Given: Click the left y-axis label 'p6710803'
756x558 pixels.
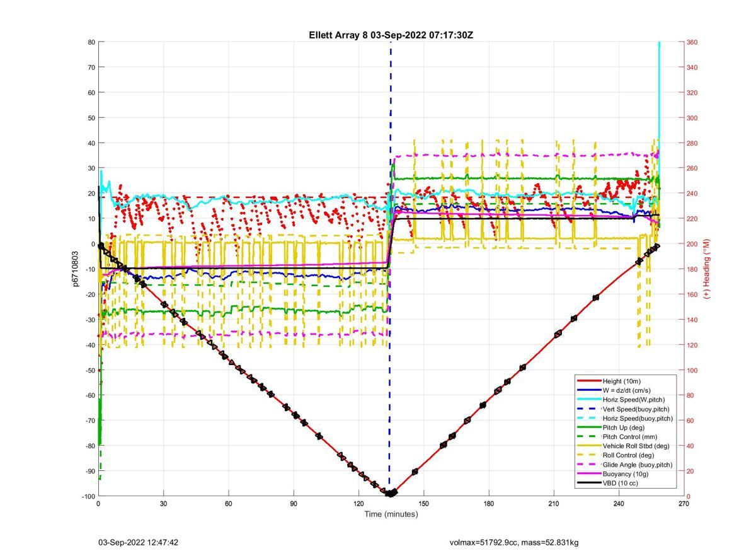Looking at the screenshot, I should [74, 269].
